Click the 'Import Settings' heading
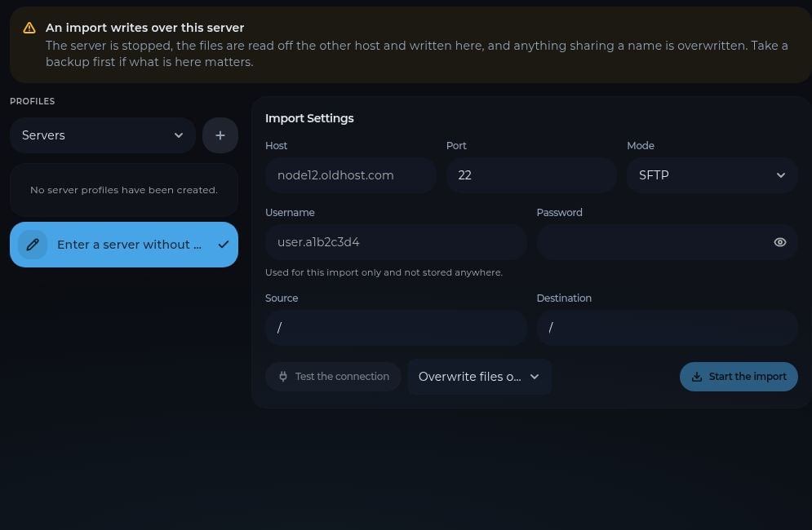This screenshot has height=530, width=812. tap(309, 118)
